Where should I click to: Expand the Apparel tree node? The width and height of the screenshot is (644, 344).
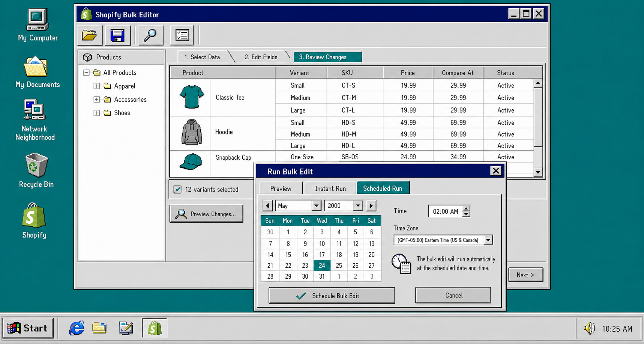pyautogui.click(x=97, y=86)
